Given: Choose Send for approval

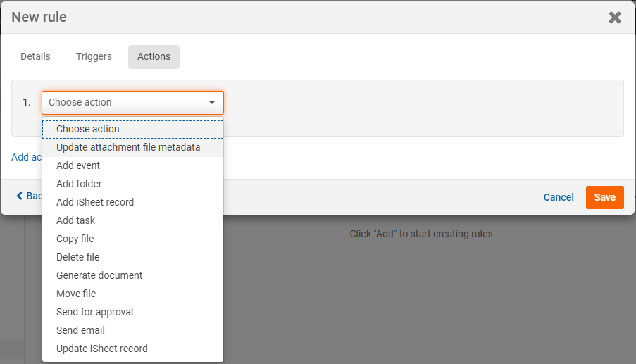Looking at the screenshot, I should [x=94, y=312].
